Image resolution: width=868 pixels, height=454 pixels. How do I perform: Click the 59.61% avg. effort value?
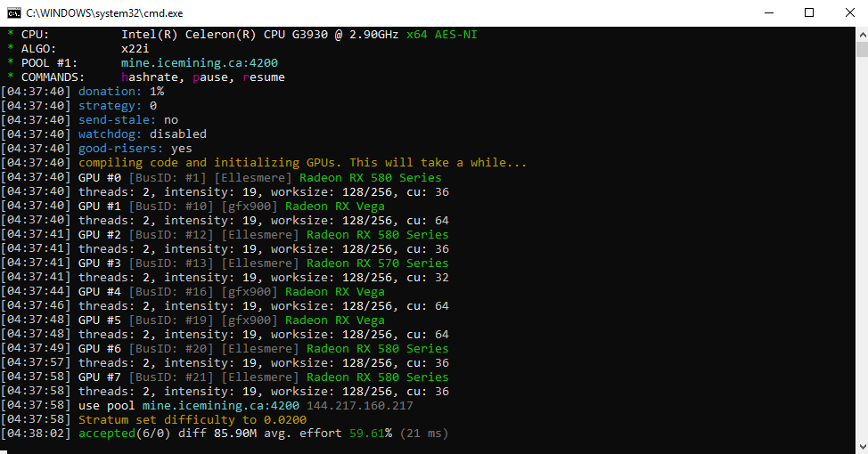370,434
